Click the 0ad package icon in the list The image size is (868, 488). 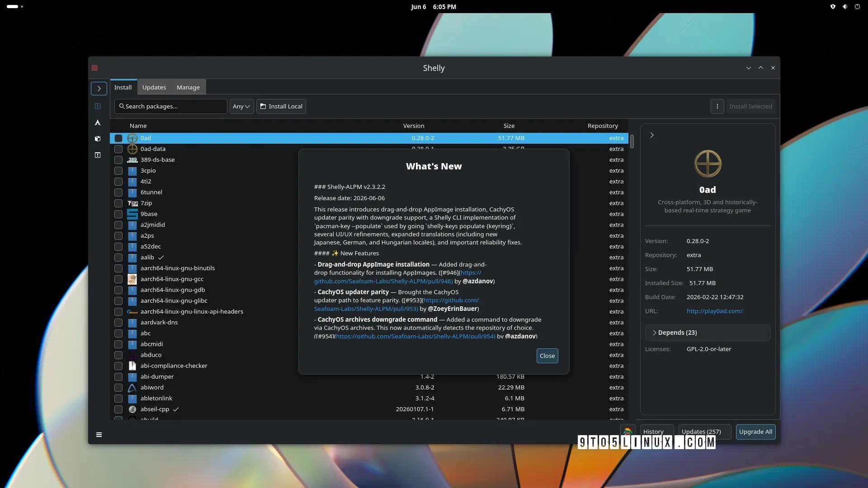tap(132, 138)
